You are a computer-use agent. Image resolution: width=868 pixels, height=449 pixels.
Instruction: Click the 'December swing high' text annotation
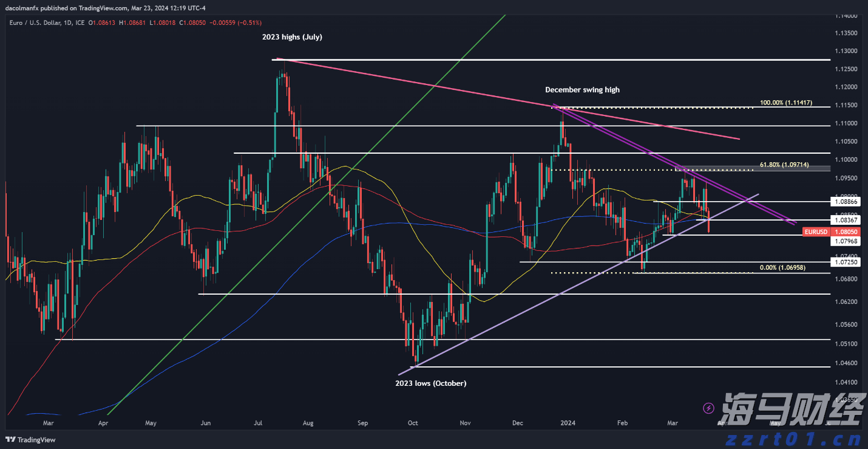(582, 90)
